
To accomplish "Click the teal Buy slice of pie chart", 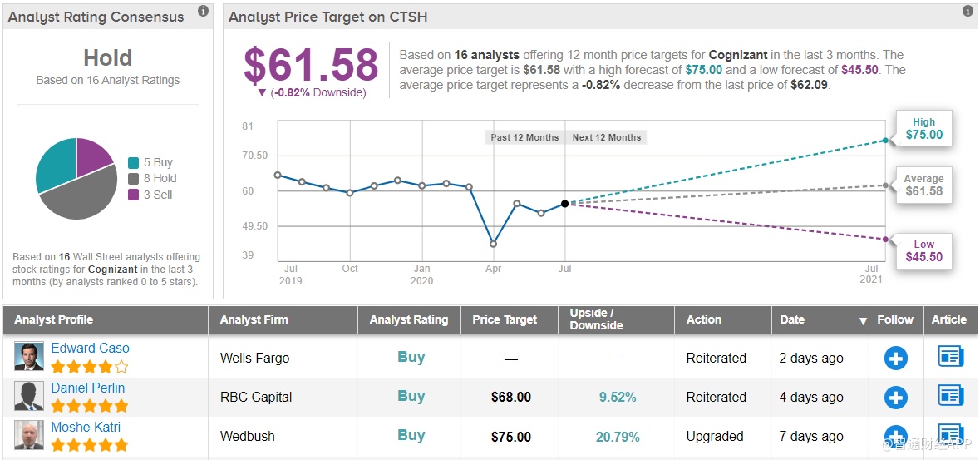I will click(x=55, y=164).
